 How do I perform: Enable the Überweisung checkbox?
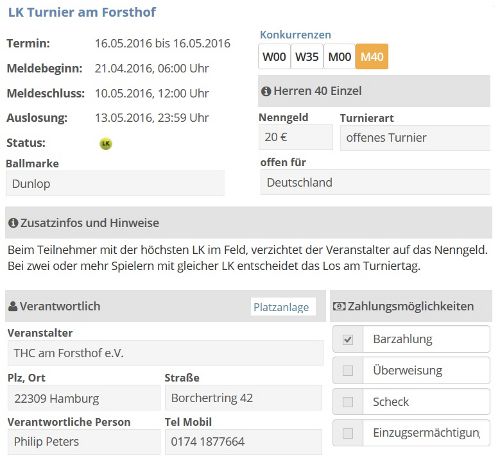point(348,370)
